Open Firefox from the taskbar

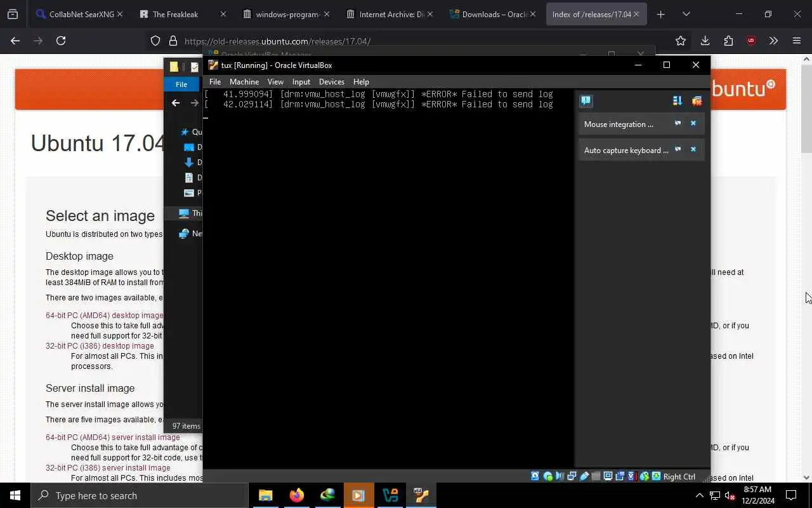click(x=296, y=495)
